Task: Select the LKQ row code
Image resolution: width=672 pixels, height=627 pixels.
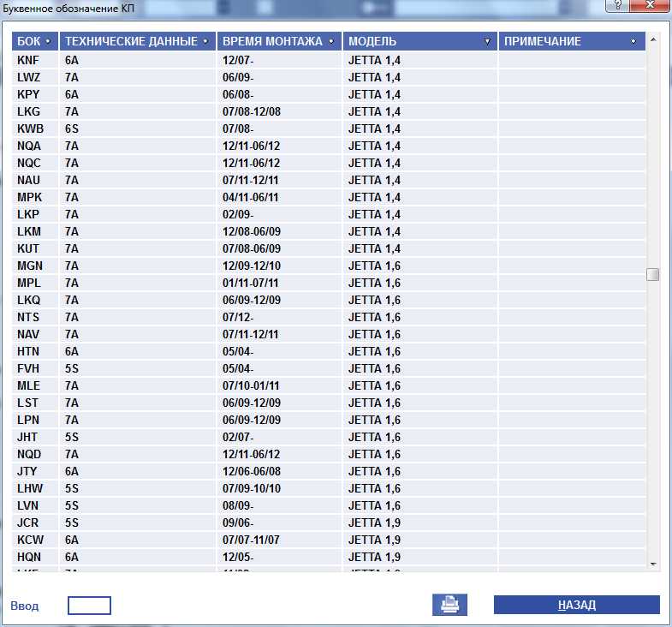Action: tap(29, 300)
